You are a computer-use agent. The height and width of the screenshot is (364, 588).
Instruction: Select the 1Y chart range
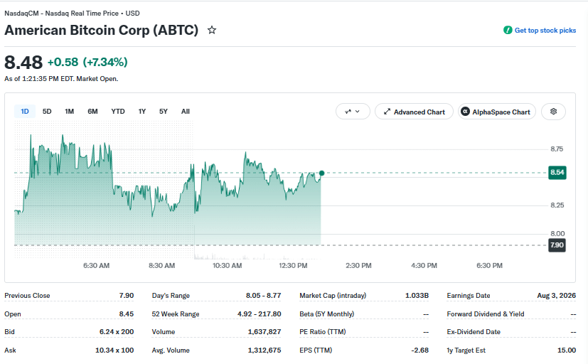pyautogui.click(x=141, y=112)
